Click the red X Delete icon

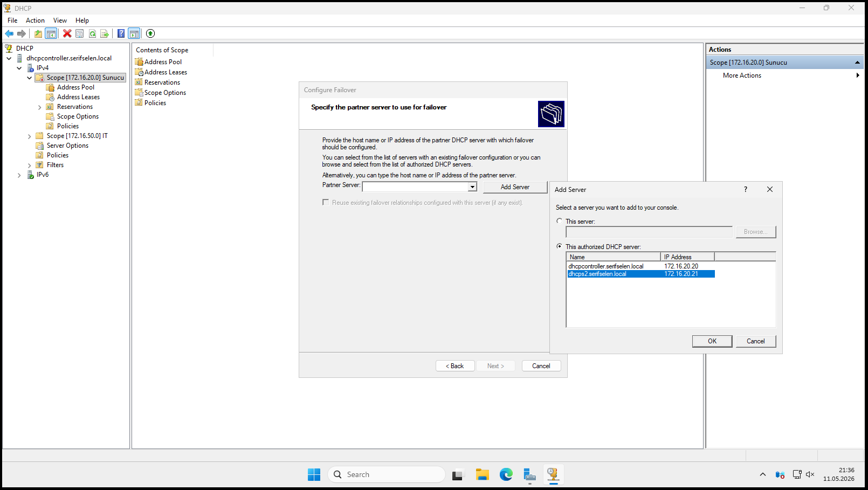click(x=67, y=33)
